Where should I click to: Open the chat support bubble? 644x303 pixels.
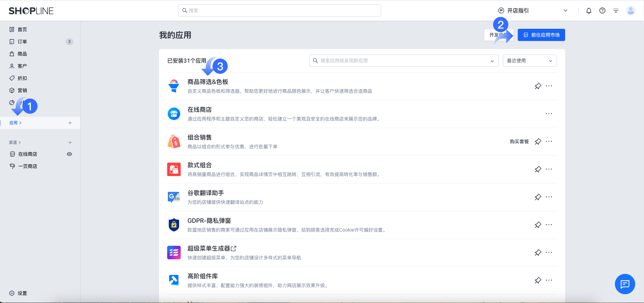point(625,284)
